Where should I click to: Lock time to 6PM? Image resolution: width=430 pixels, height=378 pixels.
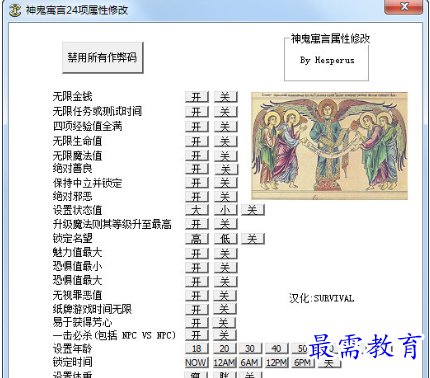(x=303, y=362)
